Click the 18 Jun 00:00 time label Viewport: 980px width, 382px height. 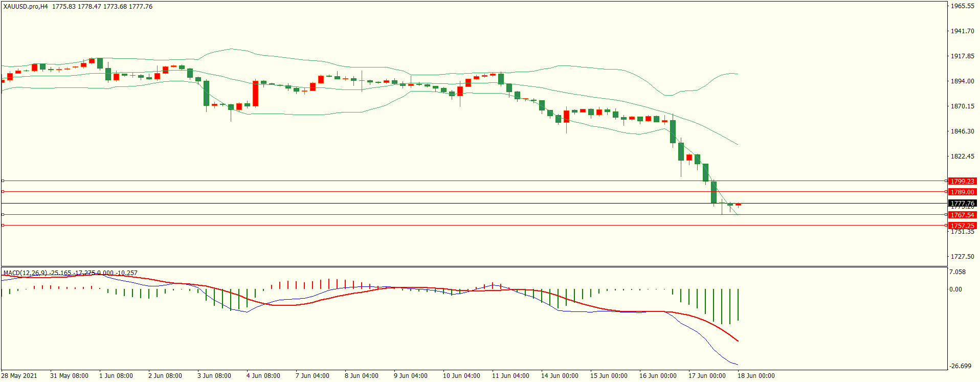click(755, 376)
